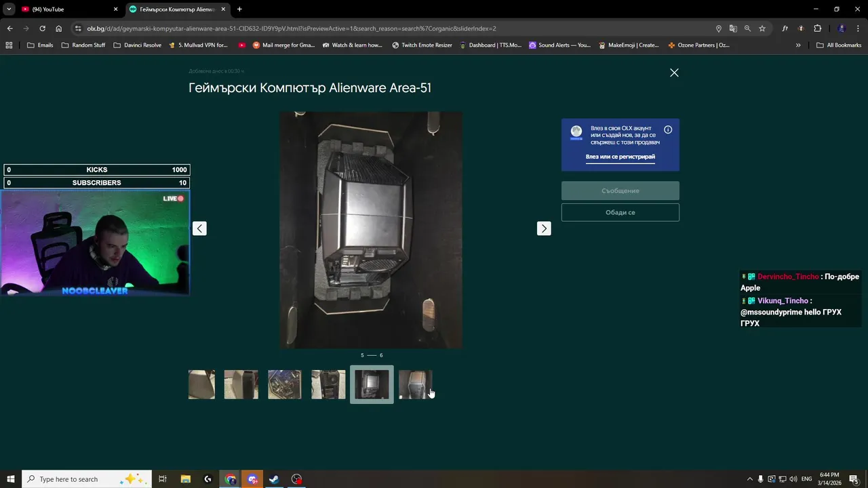The height and width of the screenshot is (488, 868).
Task: Open the microphone tray icon
Action: coord(760,479)
